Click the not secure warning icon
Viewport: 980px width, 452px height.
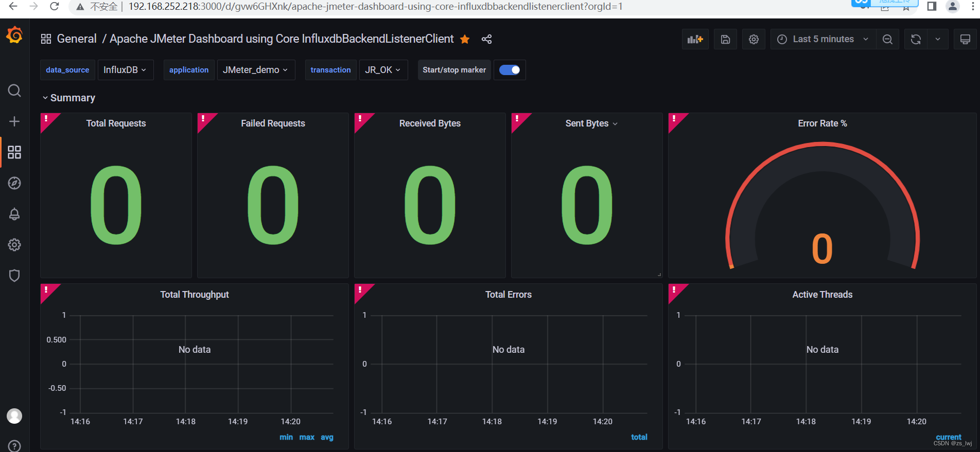point(80,7)
